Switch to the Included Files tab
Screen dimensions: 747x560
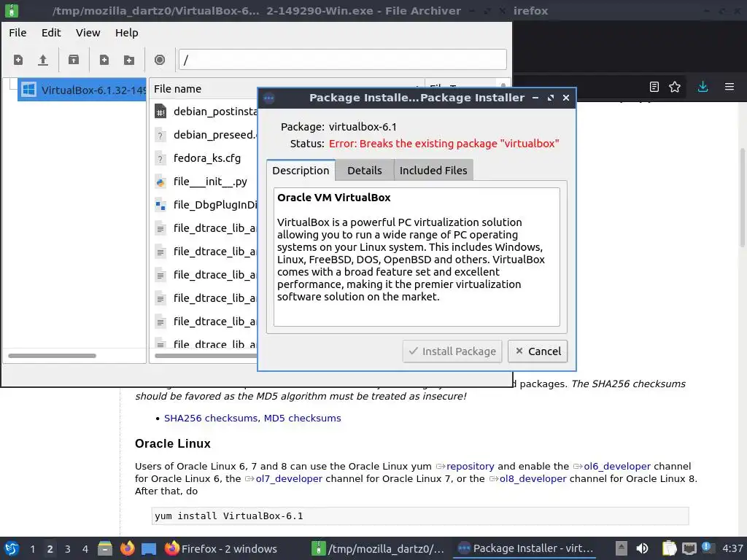tap(433, 171)
